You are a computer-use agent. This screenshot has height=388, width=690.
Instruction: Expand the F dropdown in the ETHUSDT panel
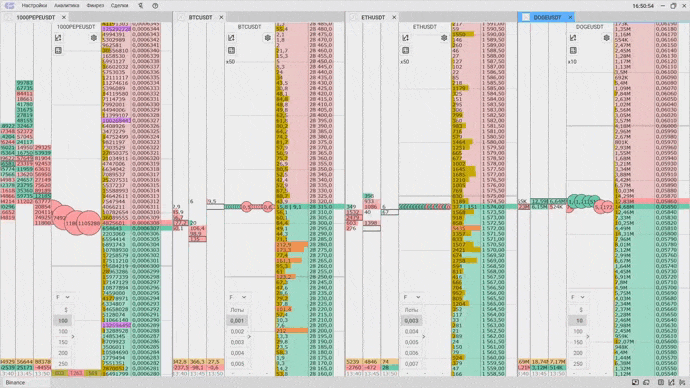(x=411, y=297)
